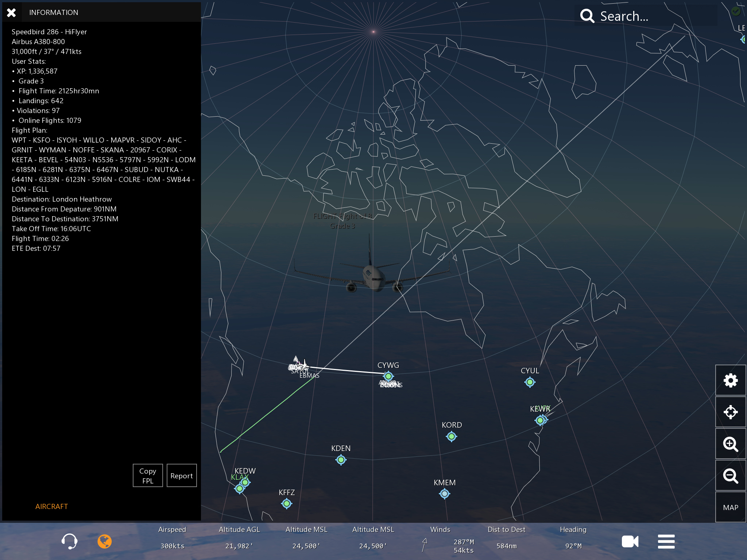The width and height of the screenshot is (747, 560).
Task: Tap the CYUL airport marker
Action: click(x=530, y=382)
